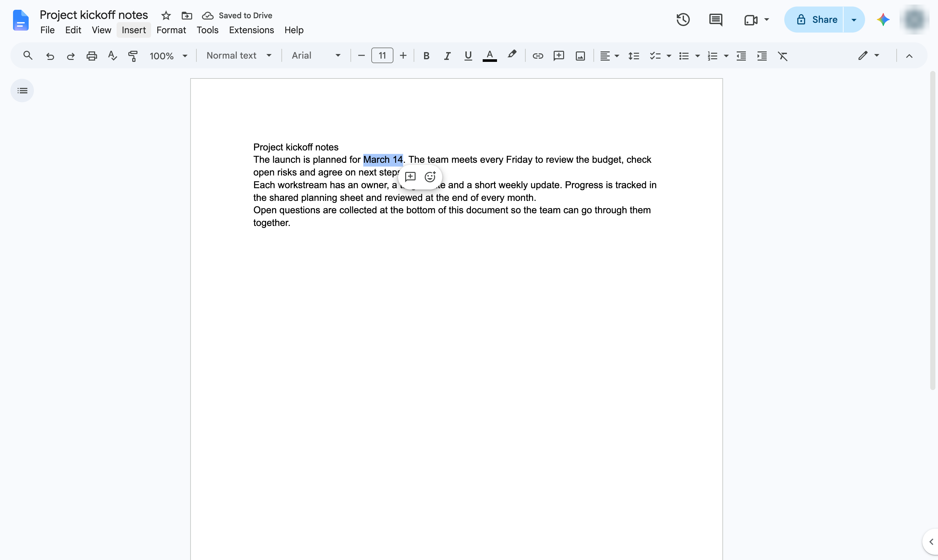Screen dimensions: 938x560
Task: Open the zoom 100% dropdown
Action: pyautogui.click(x=168, y=56)
